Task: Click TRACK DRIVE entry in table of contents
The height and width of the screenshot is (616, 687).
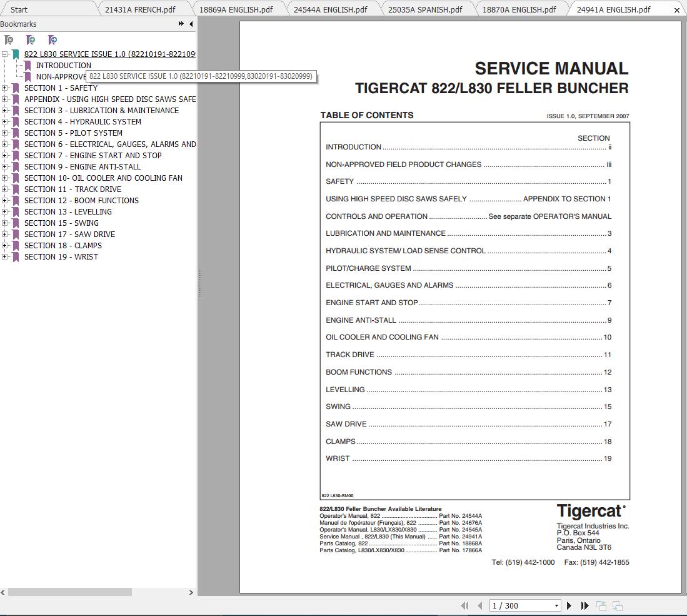Action: (x=468, y=355)
